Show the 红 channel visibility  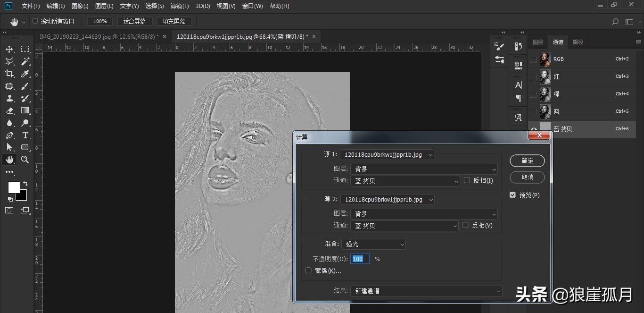[x=533, y=76]
